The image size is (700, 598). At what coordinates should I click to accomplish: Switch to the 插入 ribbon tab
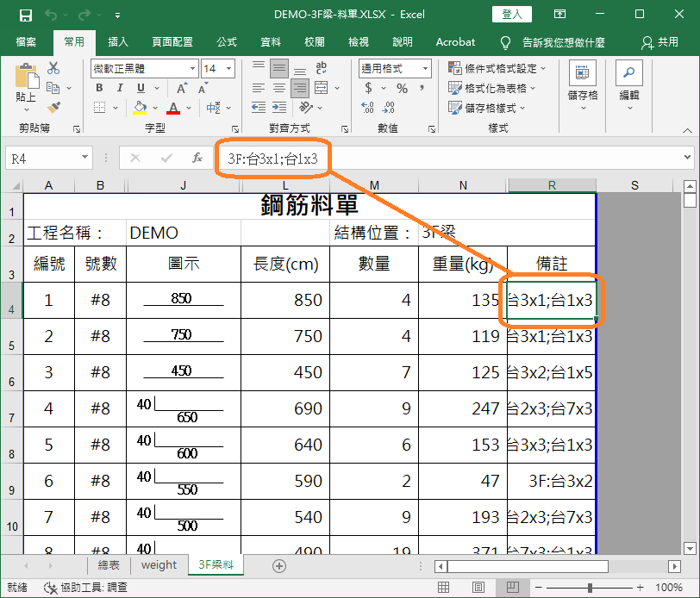[x=118, y=42]
